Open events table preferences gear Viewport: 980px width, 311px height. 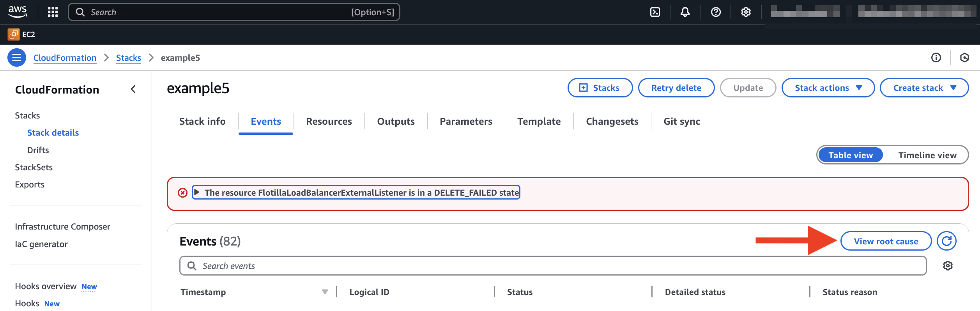pos(948,266)
